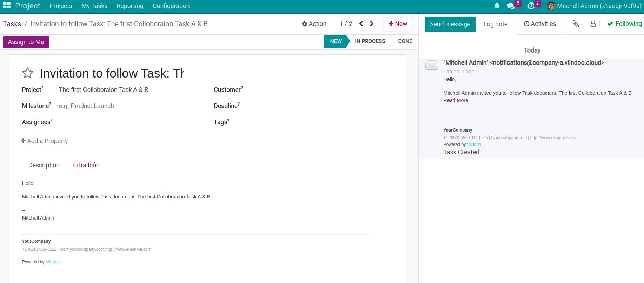Click Send message button

[450, 24]
